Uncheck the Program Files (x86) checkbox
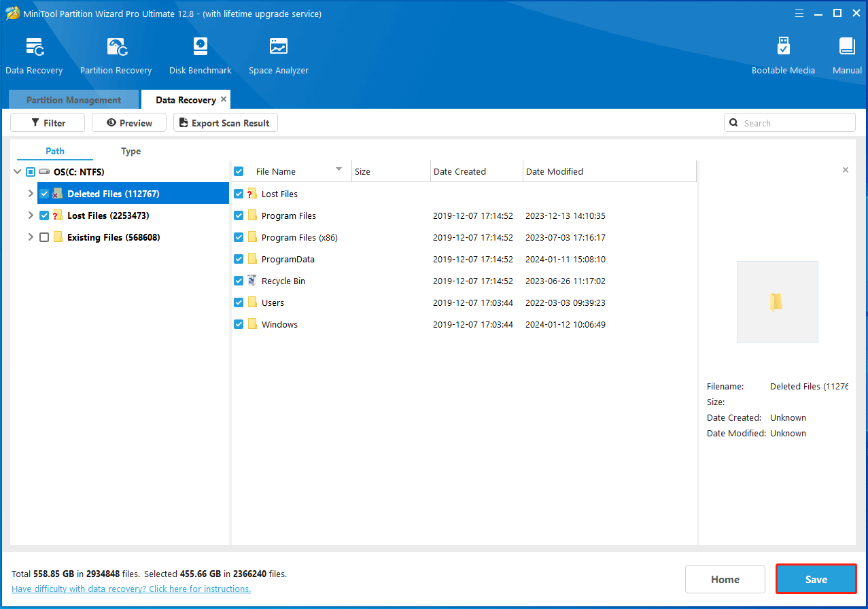 [239, 237]
